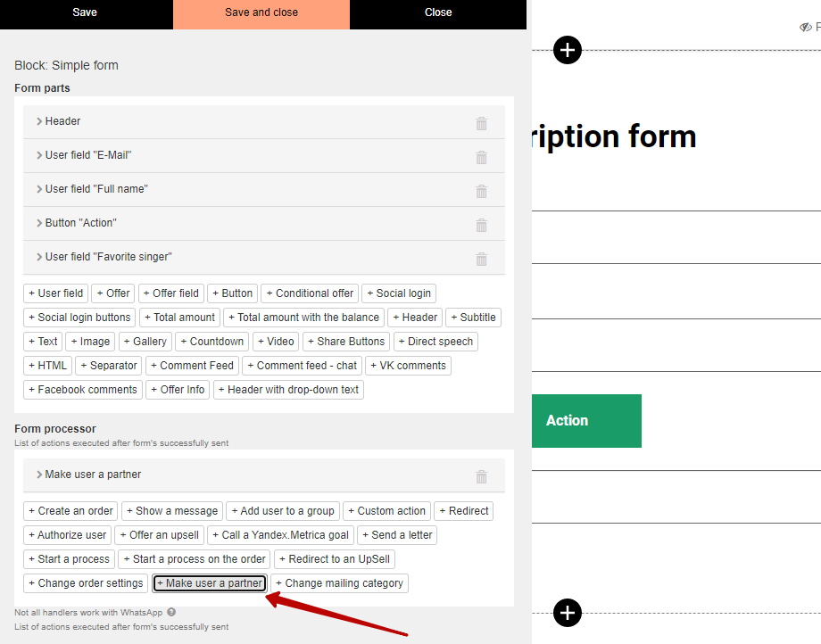Toggle the crossed-eye visibility icon at top right
Screen dimensions: 821x644
[805, 27]
